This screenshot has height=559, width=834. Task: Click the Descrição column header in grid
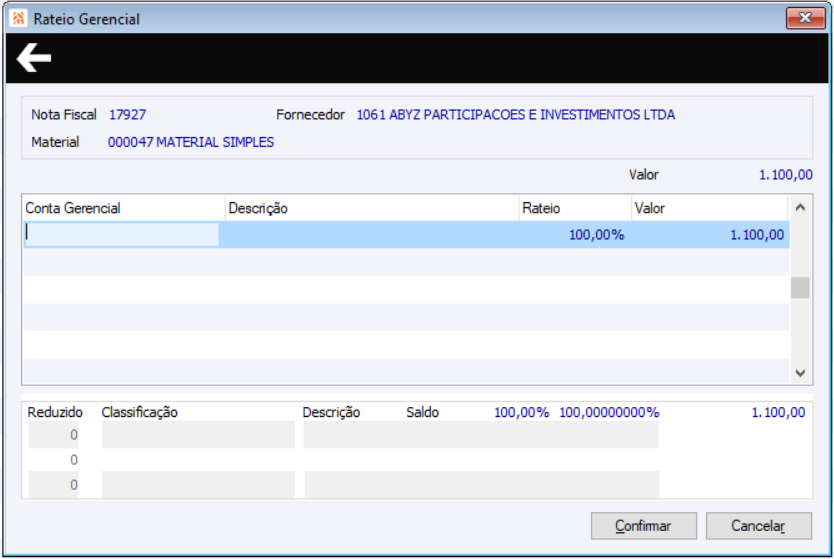click(x=372, y=208)
